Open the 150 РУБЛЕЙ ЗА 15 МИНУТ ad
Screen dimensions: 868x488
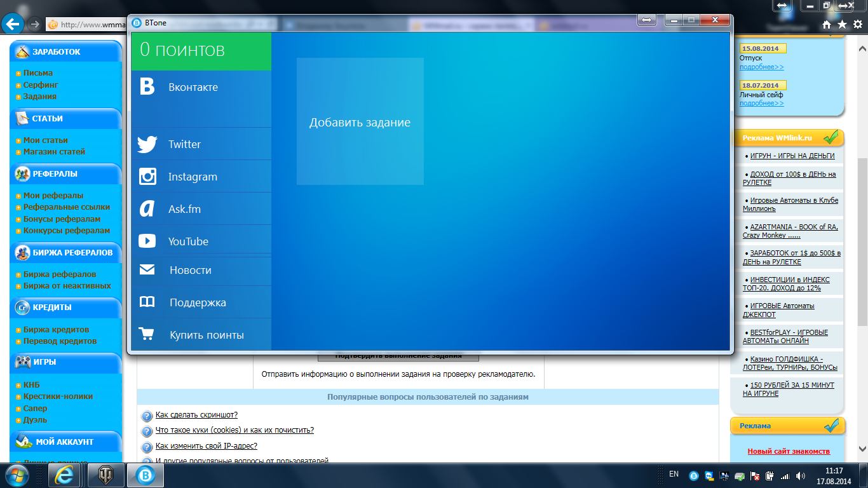[789, 389]
